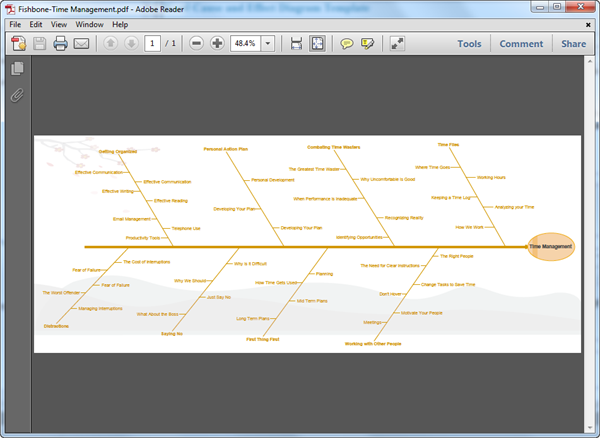The height and width of the screenshot is (438, 600).
Task: Click the Personal Action Plan heading
Action: tap(226, 149)
